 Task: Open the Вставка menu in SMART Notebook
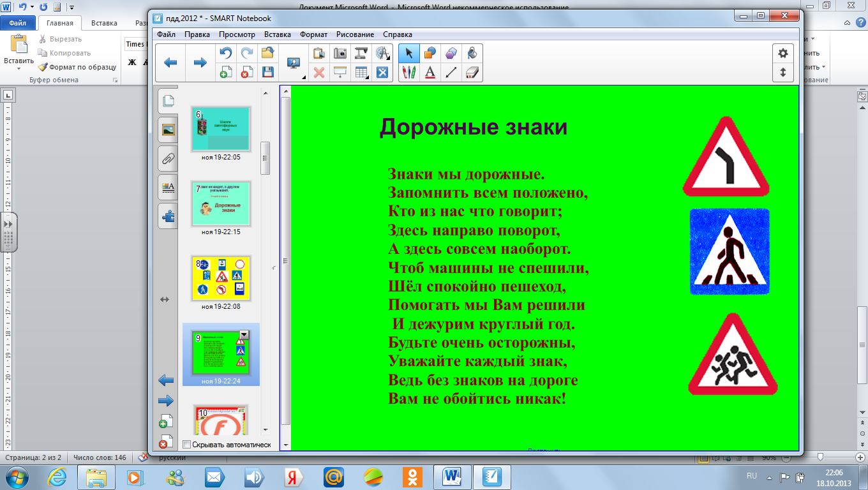pos(278,34)
